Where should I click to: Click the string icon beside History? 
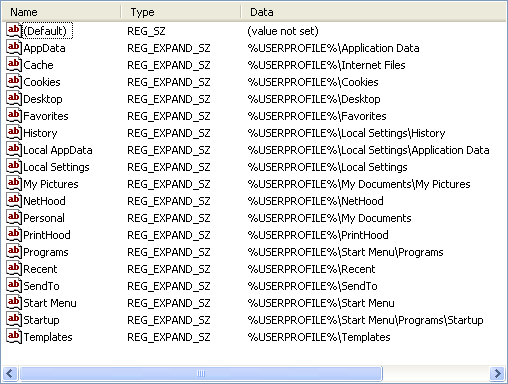point(14,132)
